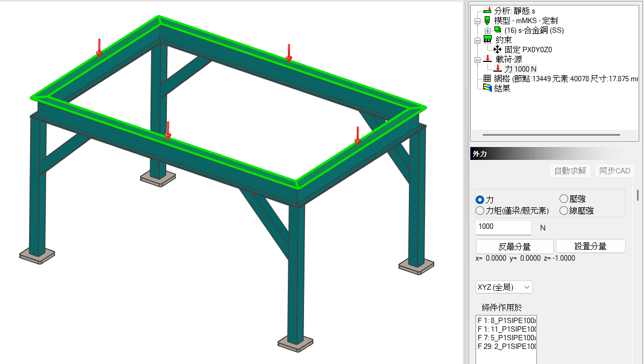Viewport: 644px width, 364px height.
Task: Click the left leg base plate
Action: pyautogui.click(x=37, y=256)
